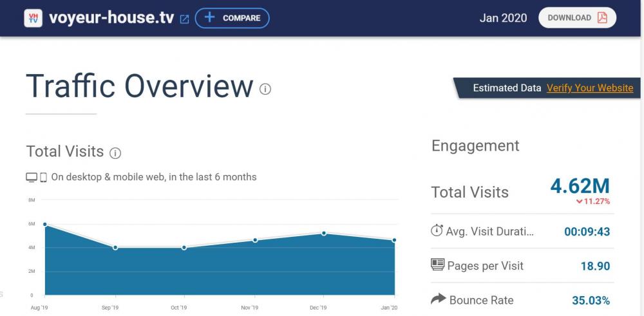Click the Total Visits info icon

tap(115, 153)
